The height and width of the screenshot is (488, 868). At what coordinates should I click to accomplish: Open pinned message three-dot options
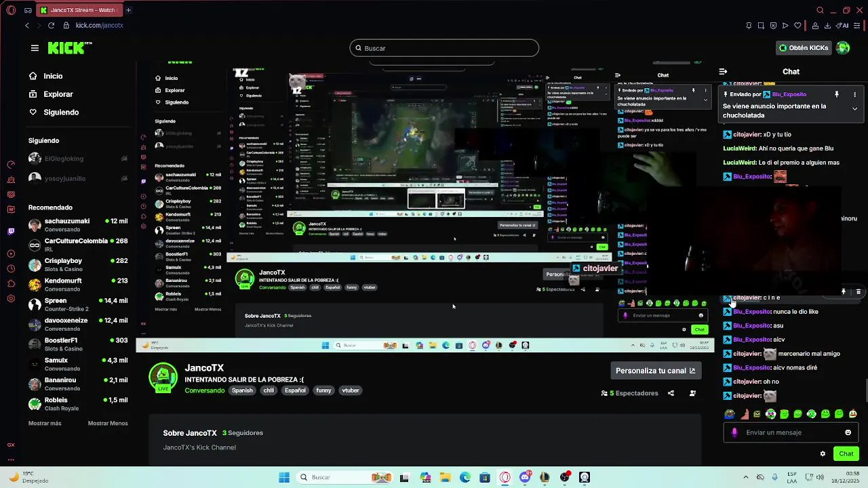(854, 94)
